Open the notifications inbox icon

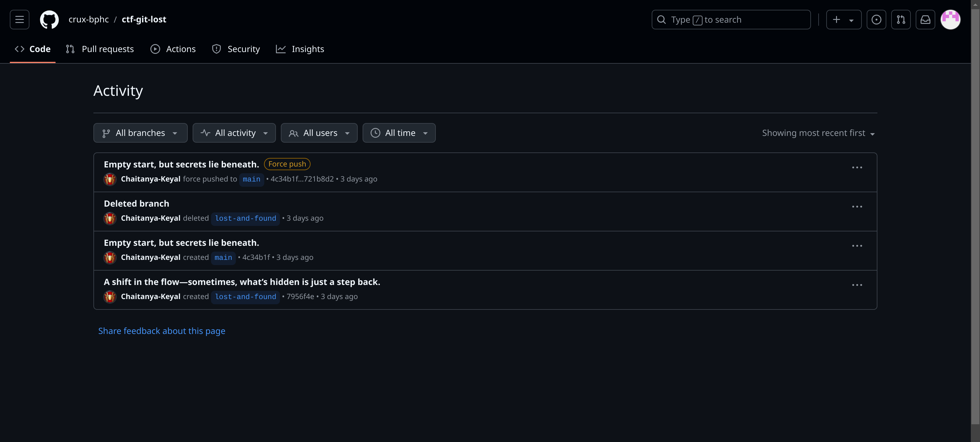925,19
